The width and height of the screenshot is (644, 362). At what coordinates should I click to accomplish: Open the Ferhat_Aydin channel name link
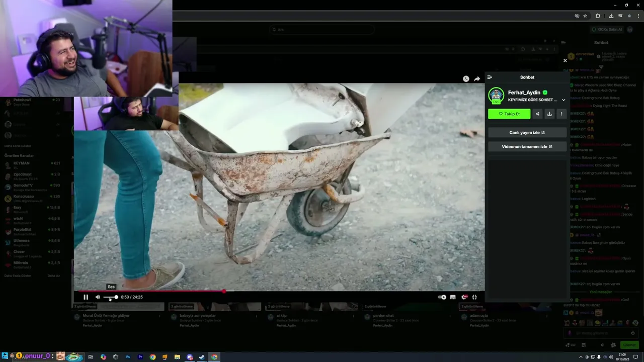[x=524, y=93]
